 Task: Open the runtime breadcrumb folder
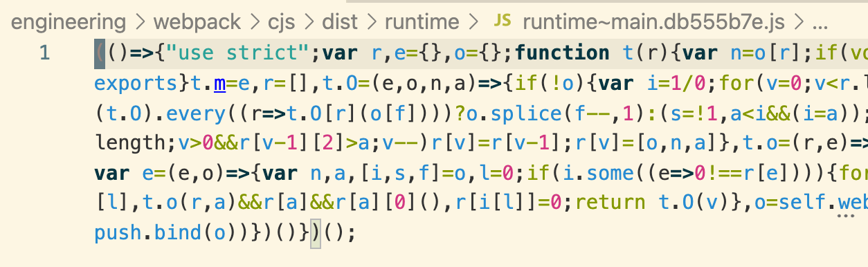click(x=422, y=22)
